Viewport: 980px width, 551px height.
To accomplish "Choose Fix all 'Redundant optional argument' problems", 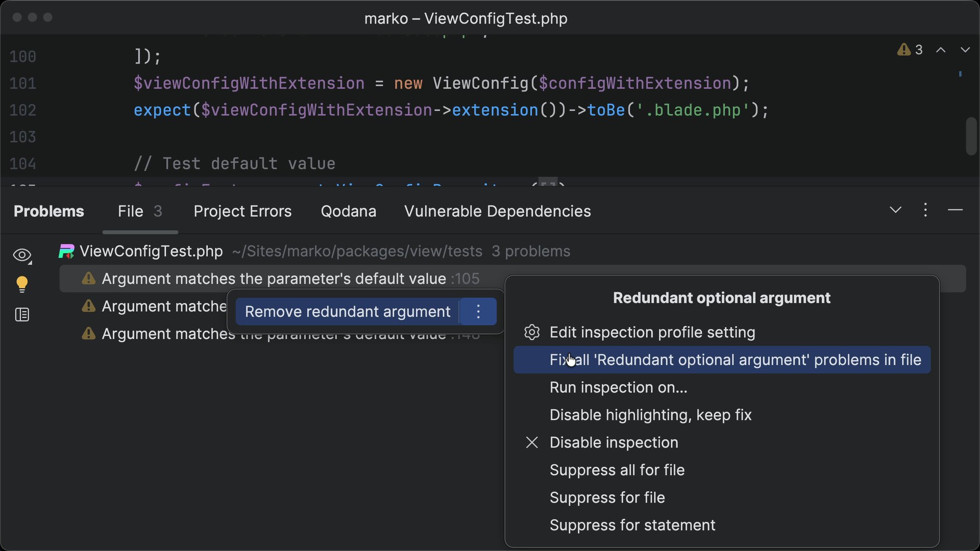I will [x=735, y=360].
